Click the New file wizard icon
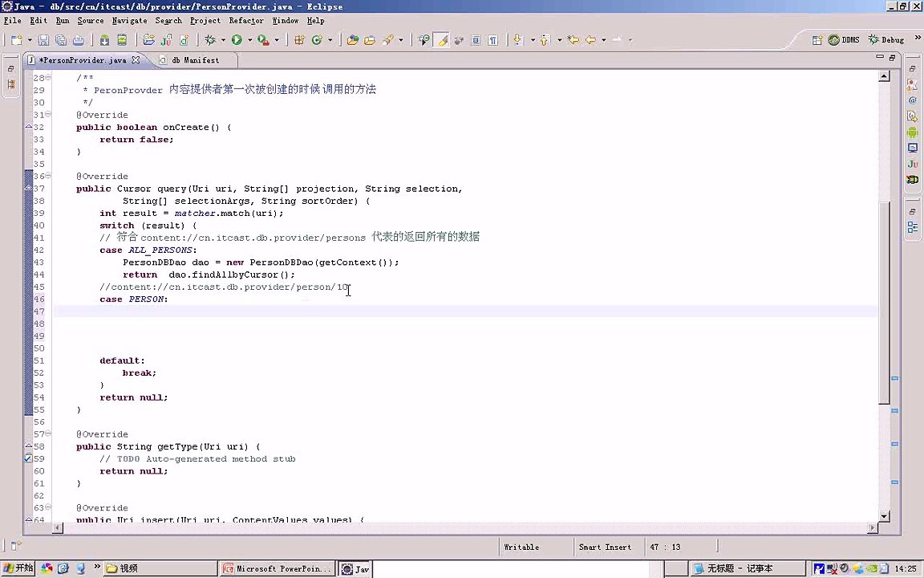This screenshot has width=924, height=578. pyautogui.click(x=17, y=40)
